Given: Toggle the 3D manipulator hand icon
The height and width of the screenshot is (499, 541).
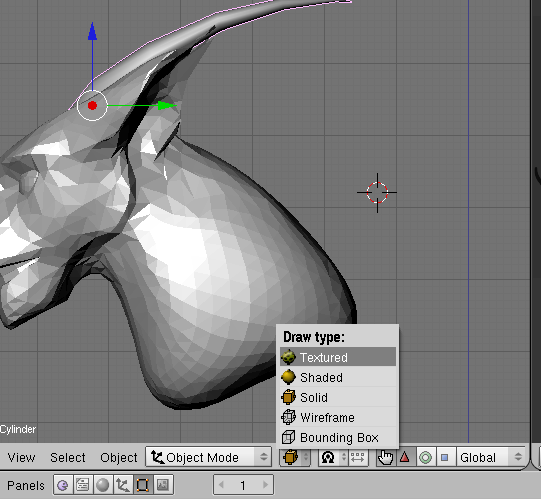Looking at the screenshot, I should [x=386, y=457].
